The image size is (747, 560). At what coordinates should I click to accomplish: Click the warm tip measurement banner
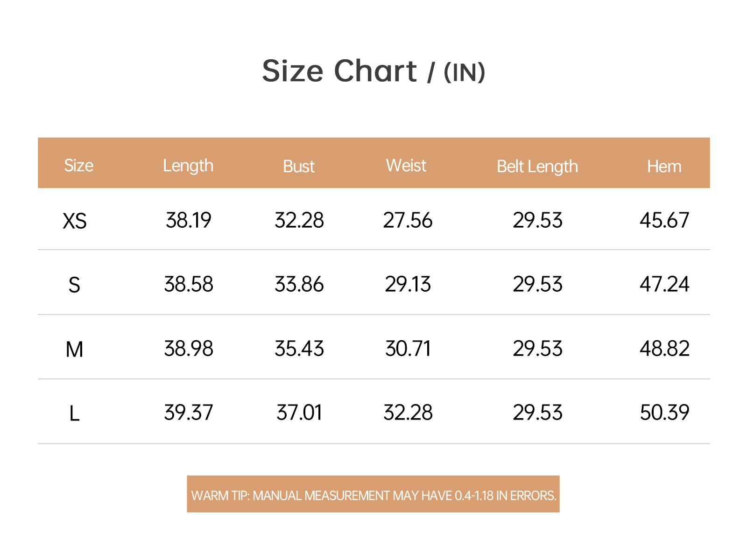(x=373, y=494)
